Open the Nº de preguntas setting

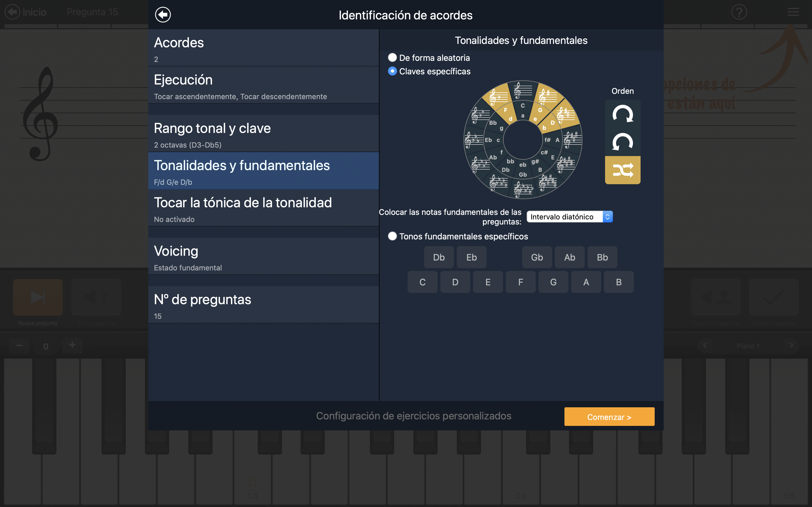(x=263, y=305)
